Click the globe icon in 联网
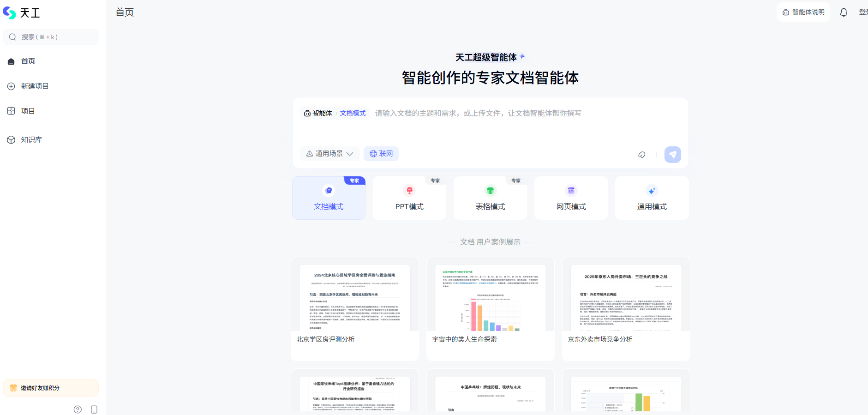This screenshot has width=868, height=415. tap(373, 154)
